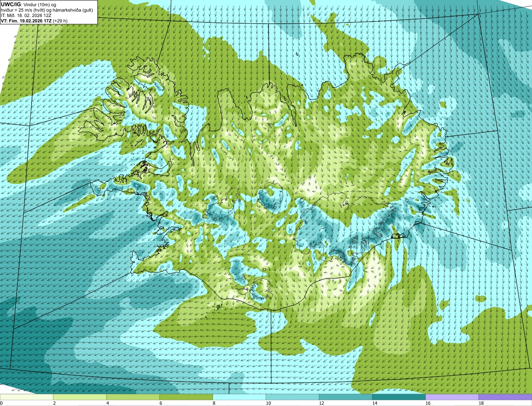Click the legend scale label '16'
Screen dimensions: 532x406
click(428, 403)
